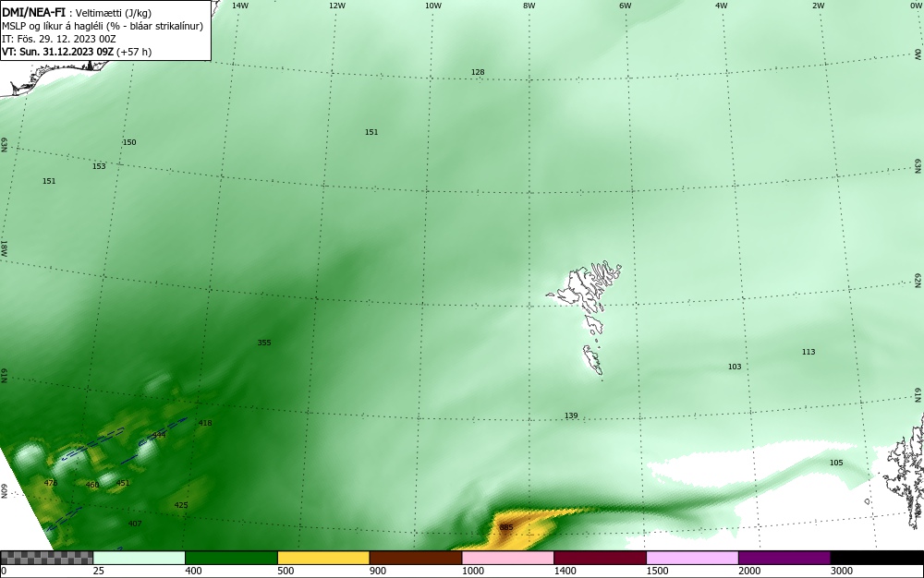Click the title text 'DMI/NEA-FI : Veltimætti (J/kg)'
This screenshot has height=578, width=924.
[77, 13]
